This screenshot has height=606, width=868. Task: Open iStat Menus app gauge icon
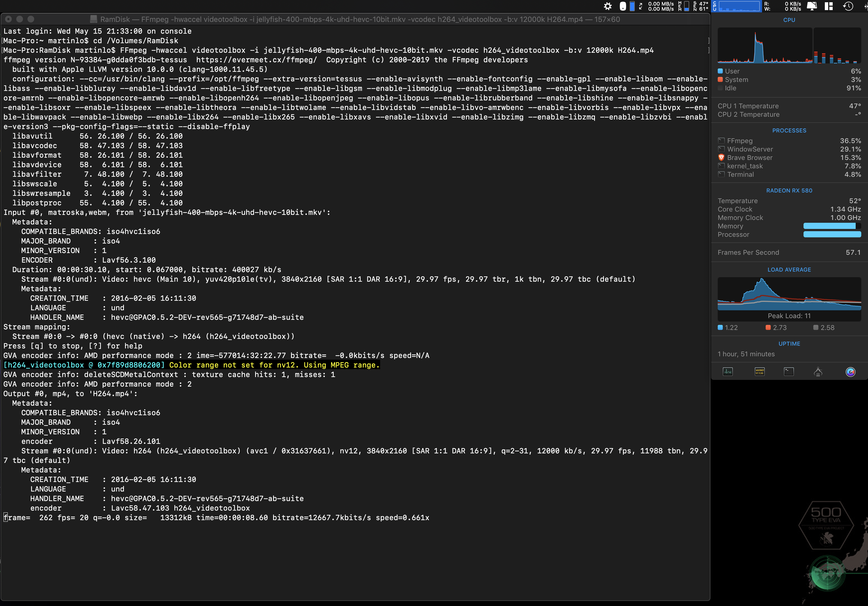[x=850, y=372]
